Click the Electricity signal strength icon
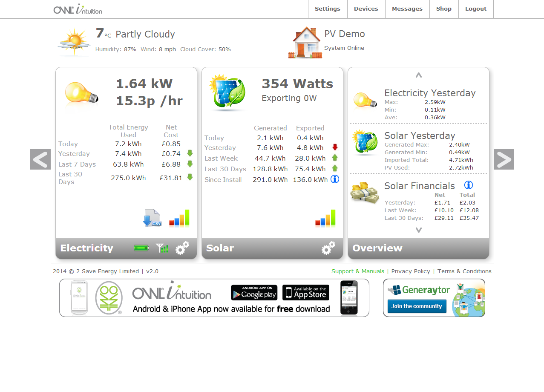 [162, 248]
